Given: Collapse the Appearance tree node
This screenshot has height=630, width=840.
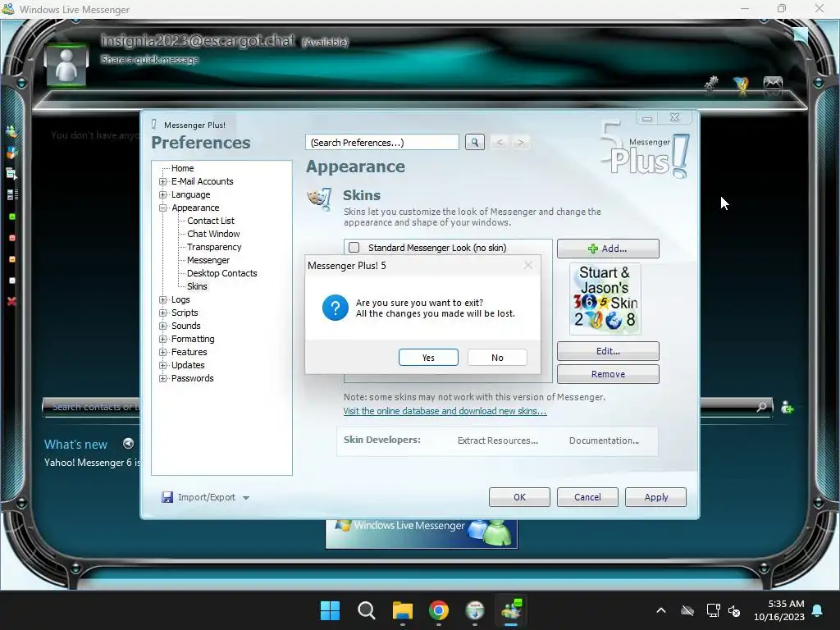Looking at the screenshot, I should tap(163, 208).
